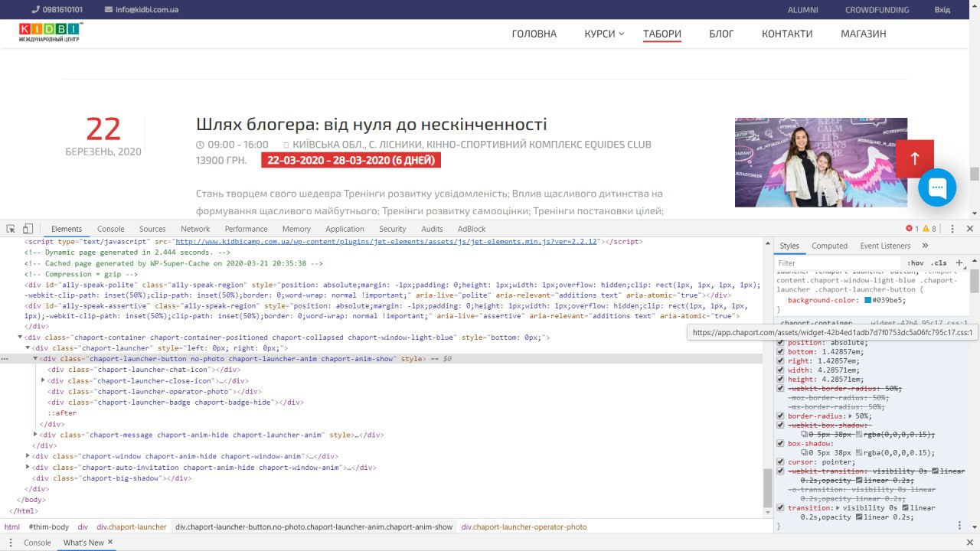Uncheck the width: 4.28571em property
Image resolution: width=980 pixels, height=551 pixels.
781,370
